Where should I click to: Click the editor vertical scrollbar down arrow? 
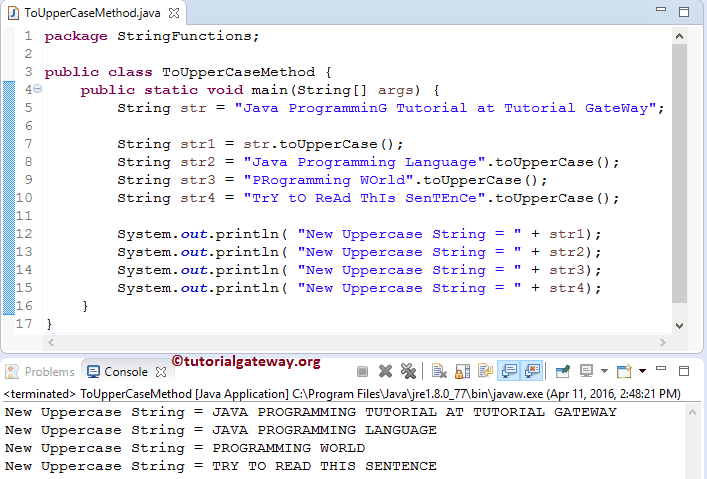click(x=679, y=325)
